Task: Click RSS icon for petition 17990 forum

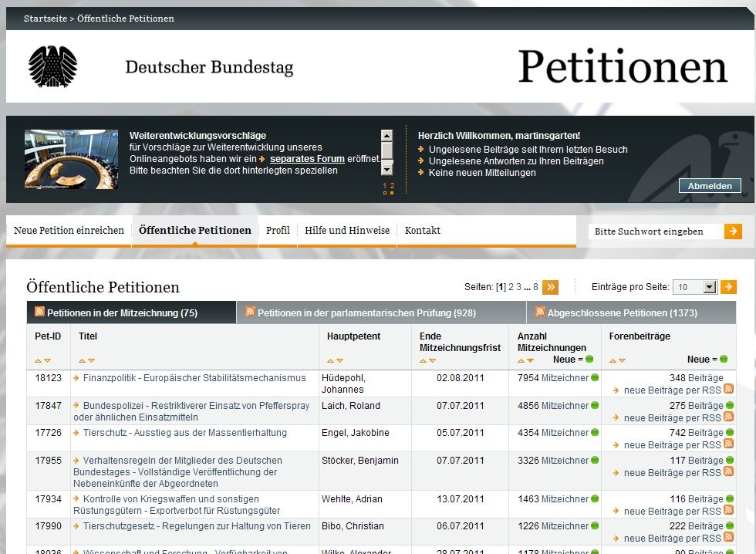Action: (x=728, y=537)
